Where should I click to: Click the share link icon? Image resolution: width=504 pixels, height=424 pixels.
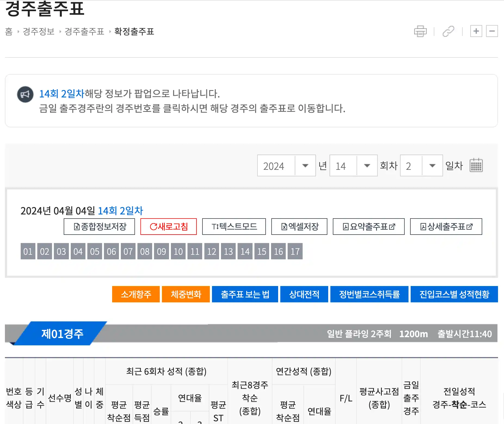[448, 32]
